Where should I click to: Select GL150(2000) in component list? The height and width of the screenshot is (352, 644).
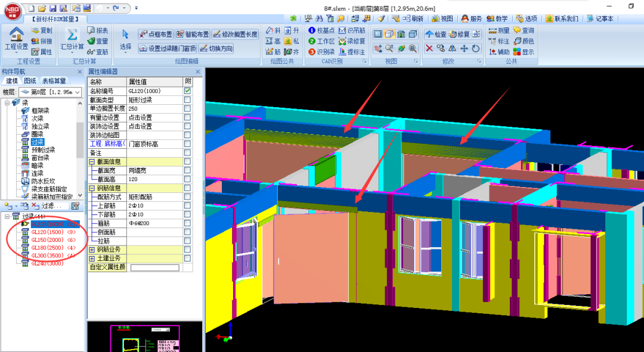click(54, 240)
